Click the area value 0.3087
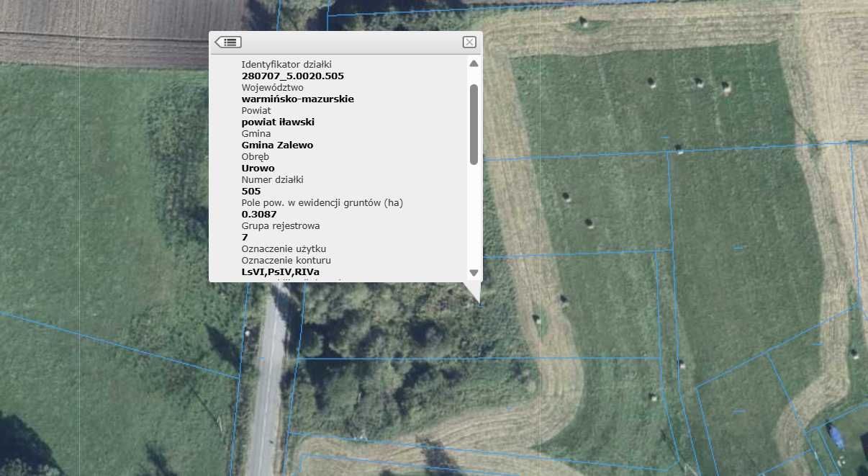Image resolution: width=868 pixels, height=476 pixels. (x=259, y=214)
